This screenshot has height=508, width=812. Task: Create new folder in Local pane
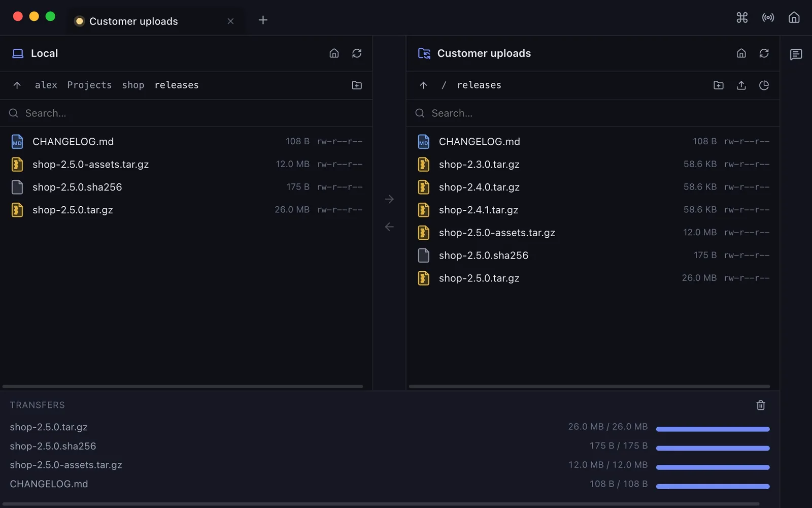[x=357, y=85]
